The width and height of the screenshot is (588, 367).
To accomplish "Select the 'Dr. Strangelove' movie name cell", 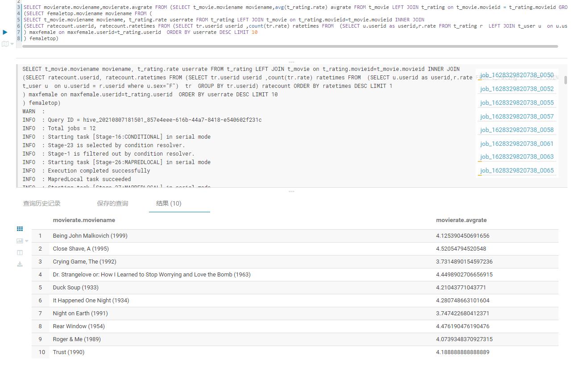I will click(x=152, y=274).
